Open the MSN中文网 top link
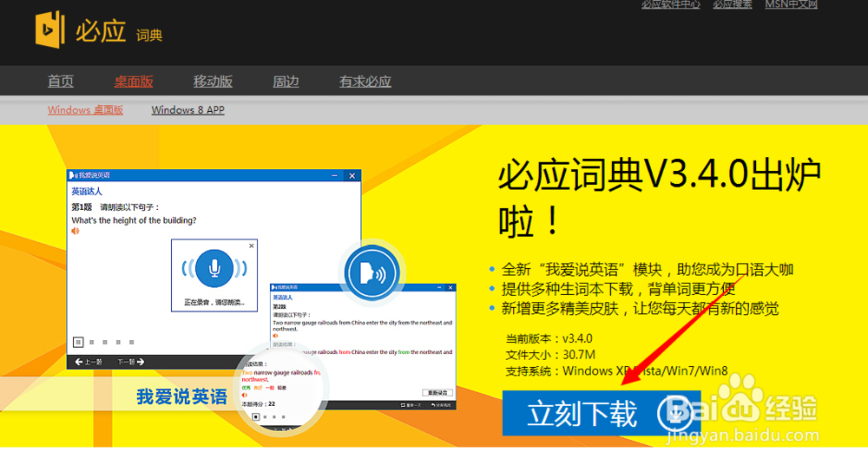 (791, 4)
